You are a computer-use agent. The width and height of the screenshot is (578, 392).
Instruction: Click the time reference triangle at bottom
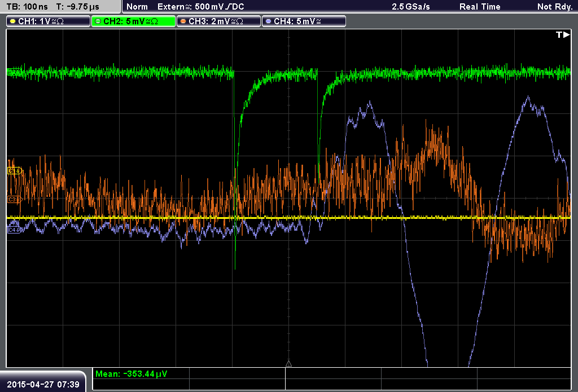(x=288, y=364)
